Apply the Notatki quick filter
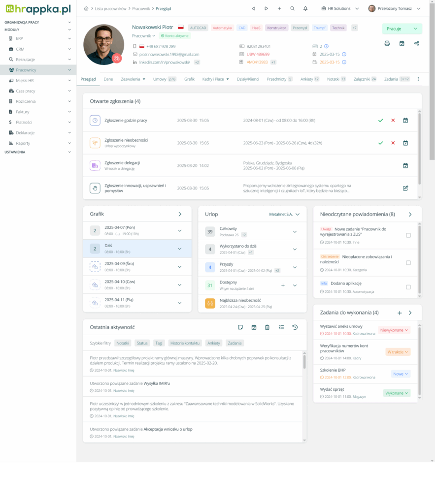 pos(123,343)
